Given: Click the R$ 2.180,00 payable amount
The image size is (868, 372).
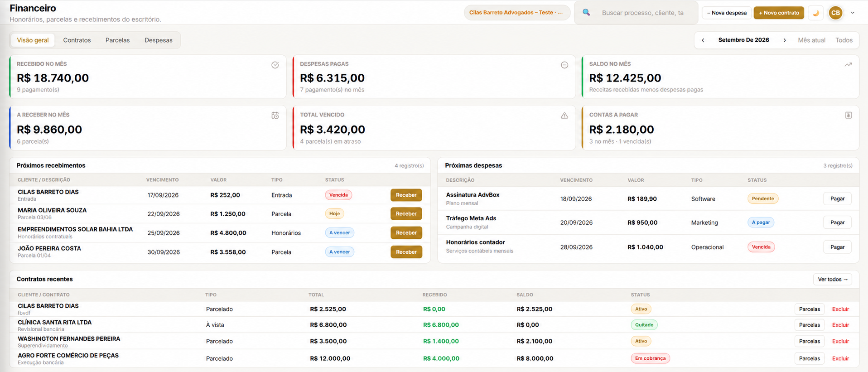Looking at the screenshot, I should tap(622, 130).
